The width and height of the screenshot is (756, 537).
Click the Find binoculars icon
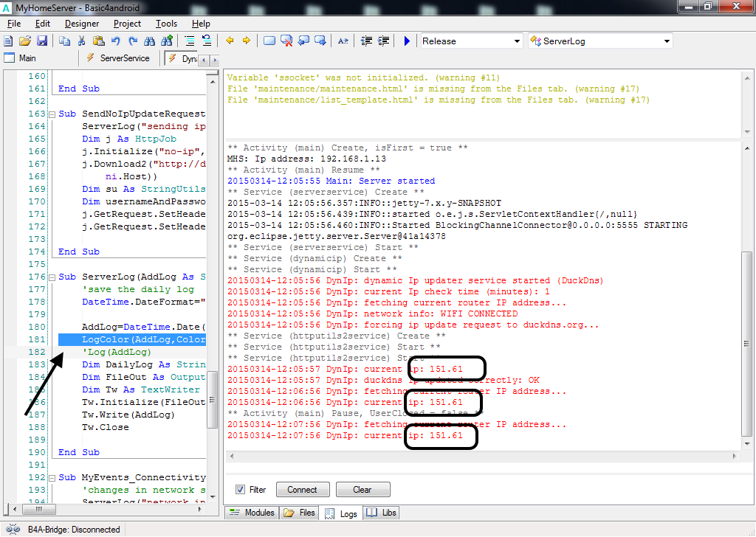point(150,41)
